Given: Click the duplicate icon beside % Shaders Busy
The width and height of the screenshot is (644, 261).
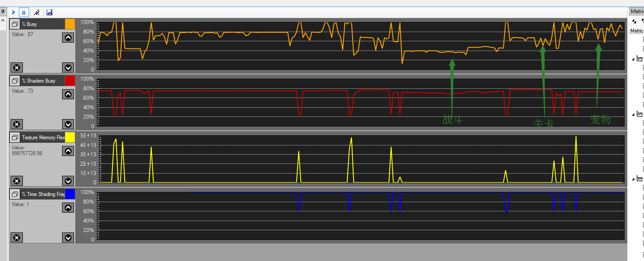Looking at the screenshot, I should (x=15, y=80).
